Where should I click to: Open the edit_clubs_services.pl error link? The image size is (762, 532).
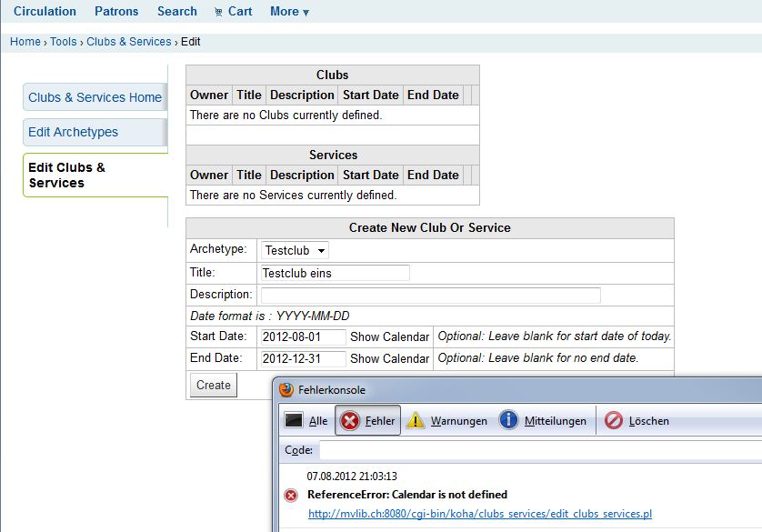coord(479,514)
